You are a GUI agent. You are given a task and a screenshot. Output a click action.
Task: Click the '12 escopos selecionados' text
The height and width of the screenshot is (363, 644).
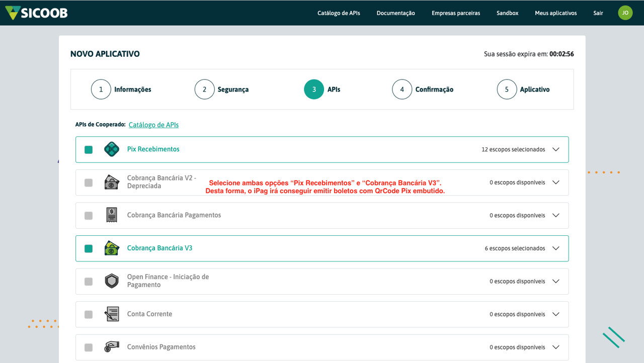click(513, 149)
